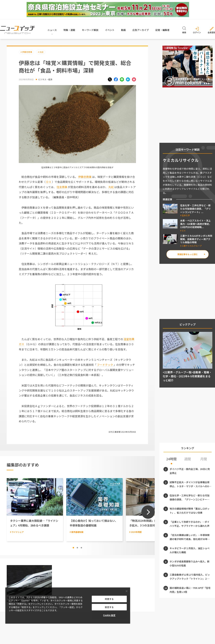Open the 住友商事 link in the first paragraph
The height and width of the screenshot is (644, 215).
tap(62, 187)
